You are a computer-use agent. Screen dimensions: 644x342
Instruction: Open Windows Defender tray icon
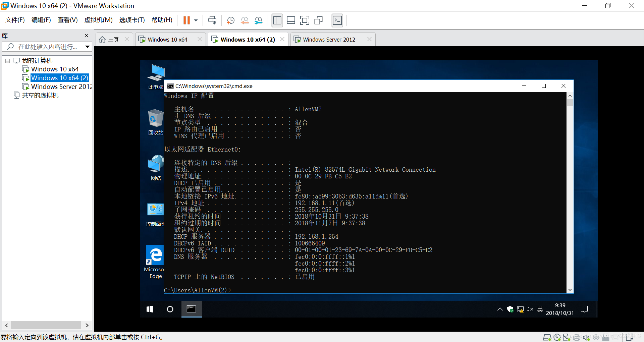pos(510,309)
